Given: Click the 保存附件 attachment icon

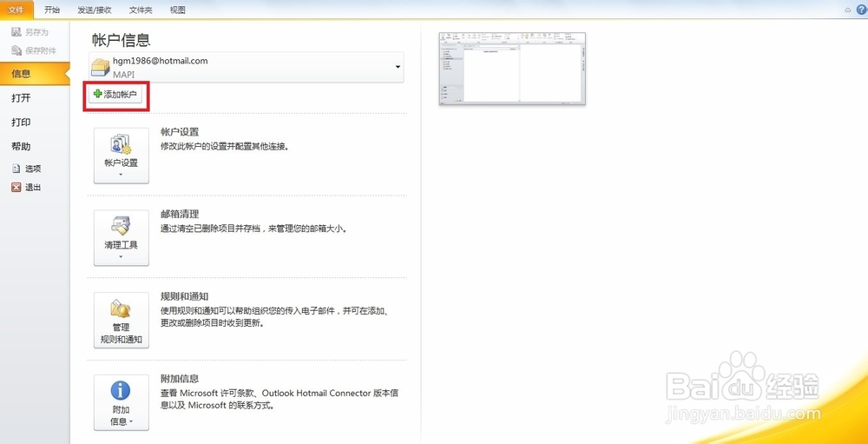Looking at the screenshot, I should [16, 51].
